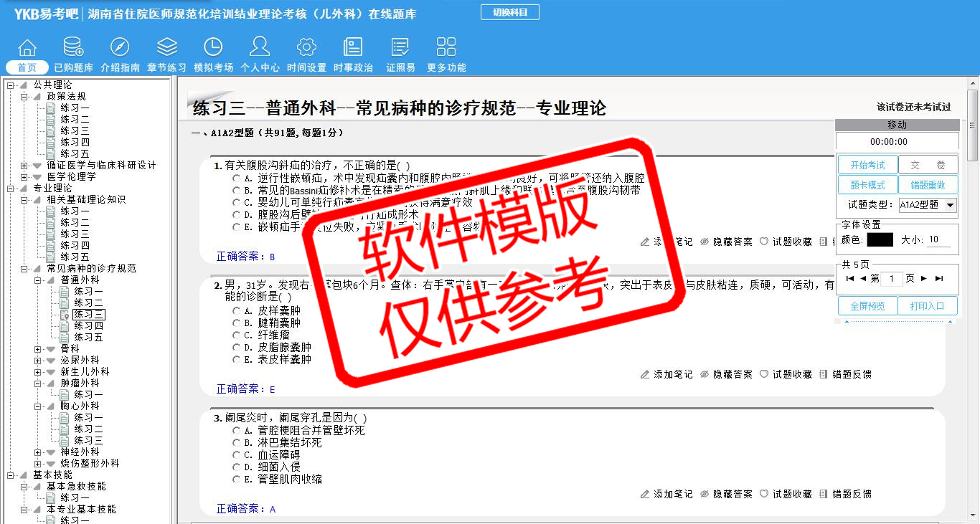The image size is (980, 524).
Task: Open 个人中心 user icon
Action: click(x=260, y=48)
